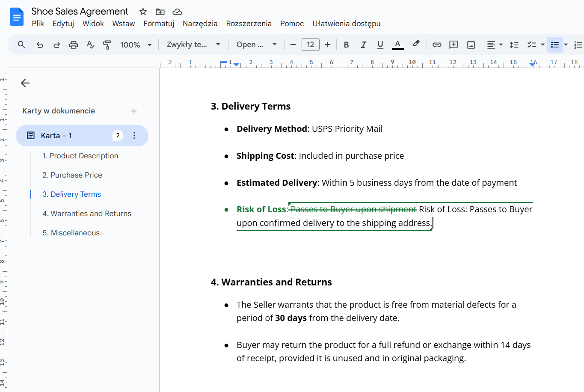The image size is (584, 392).
Task: Click the print icon in toolbar
Action: pos(74,45)
